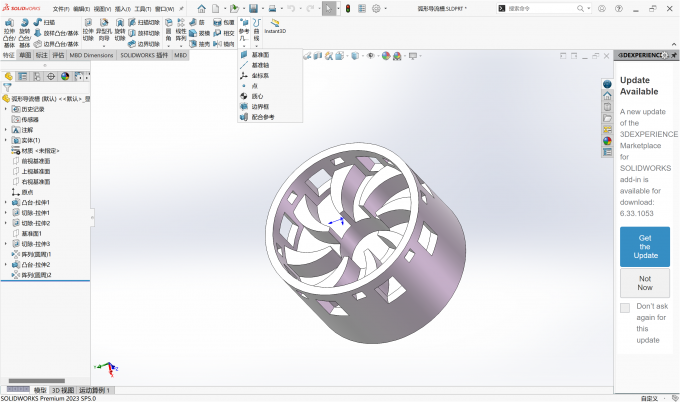
Task: Open the 工具(T) menu
Action: coord(143,9)
